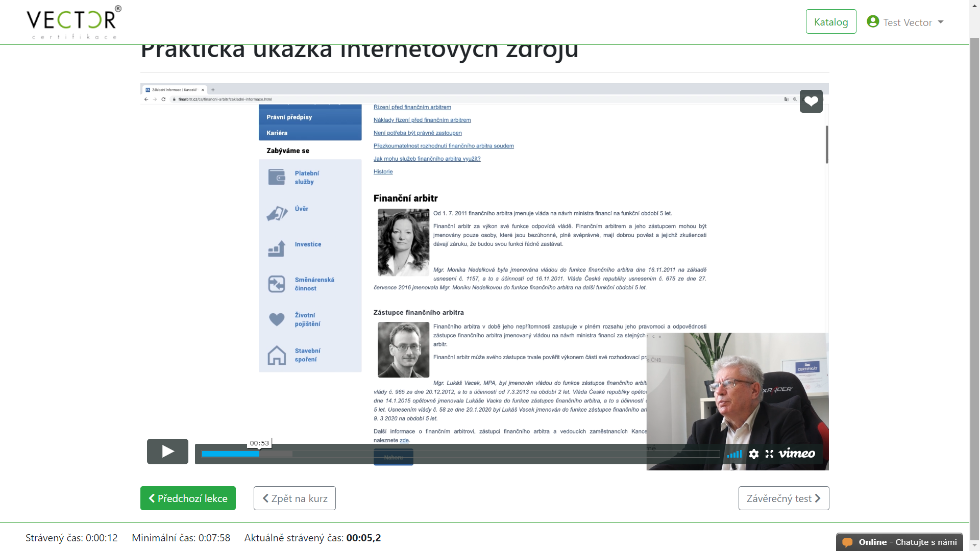
Task: Open the Katalog page
Action: [x=831, y=22]
